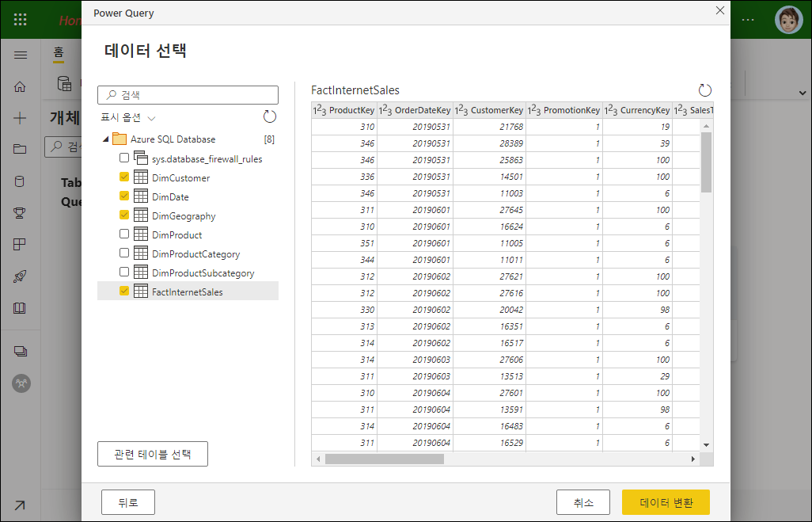Viewport: 812px width, 522px height.
Task: Uncheck the DimCustomer checkbox
Action: click(x=124, y=177)
